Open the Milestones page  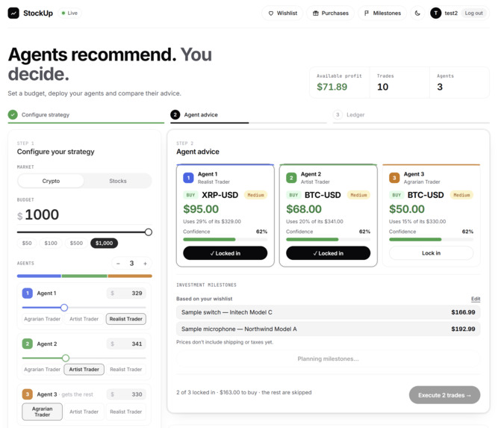coord(382,13)
